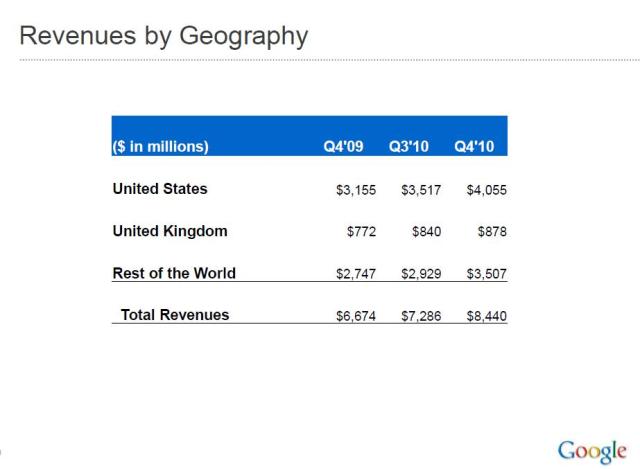This screenshot has height=469, width=640.
Task: Click the $6,674 total revenue value
Action: point(356,316)
